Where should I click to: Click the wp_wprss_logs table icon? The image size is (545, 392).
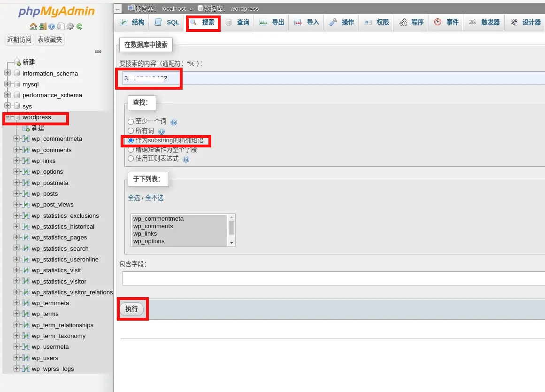(x=26, y=369)
